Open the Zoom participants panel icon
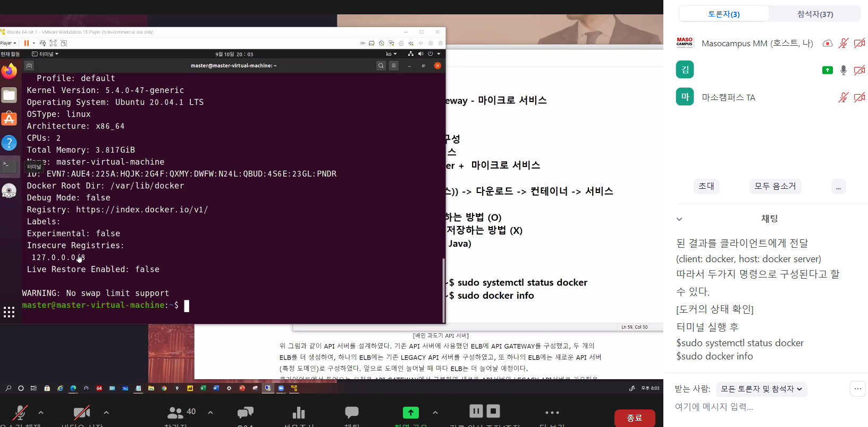Image resolution: width=868 pixels, height=427 pixels. click(x=175, y=413)
